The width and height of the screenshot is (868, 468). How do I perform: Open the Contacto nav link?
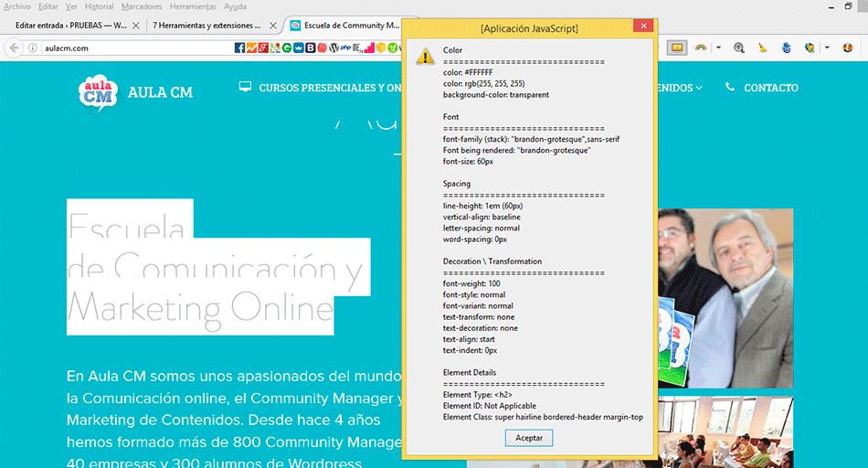(770, 88)
